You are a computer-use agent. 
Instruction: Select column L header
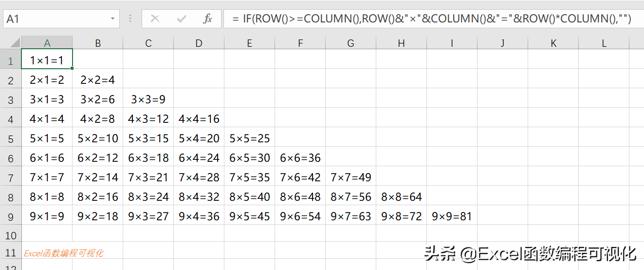pyautogui.click(x=604, y=43)
